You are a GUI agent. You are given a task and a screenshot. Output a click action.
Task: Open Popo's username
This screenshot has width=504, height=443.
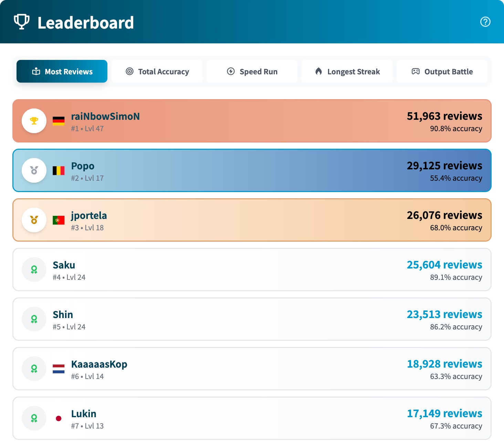click(83, 166)
